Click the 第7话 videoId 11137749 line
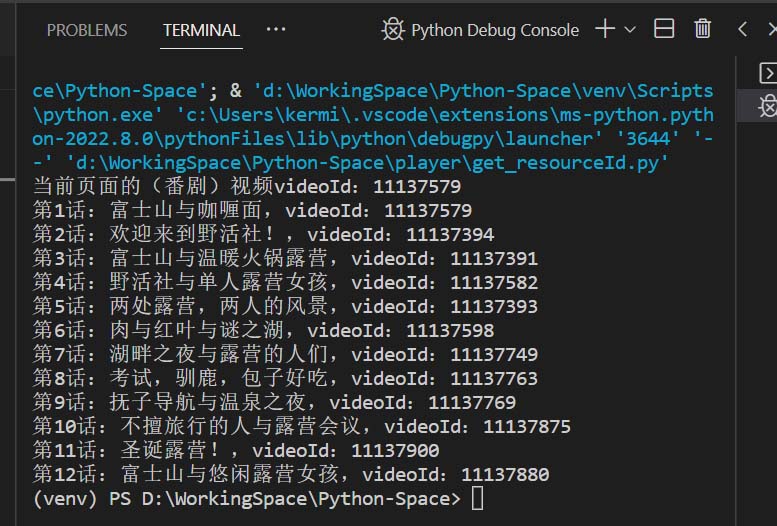This screenshot has width=777, height=526. (x=285, y=354)
